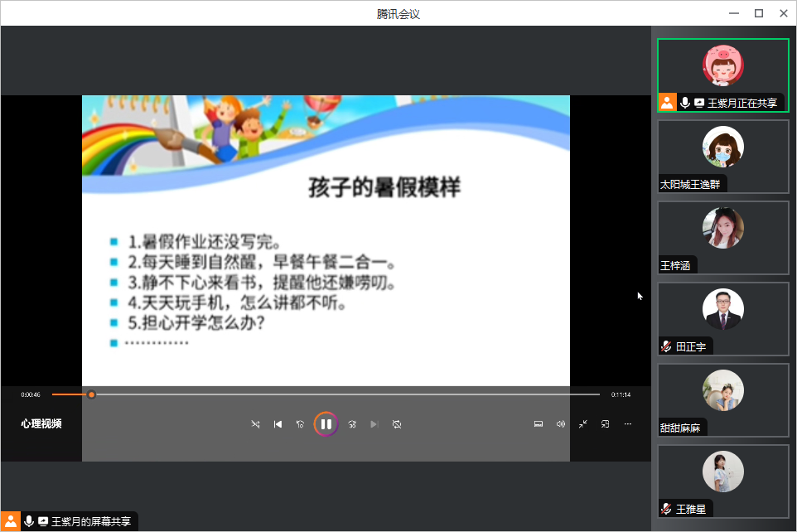Exit full-screen view using shrink arrows icon
This screenshot has width=797, height=532.
click(583, 423)
